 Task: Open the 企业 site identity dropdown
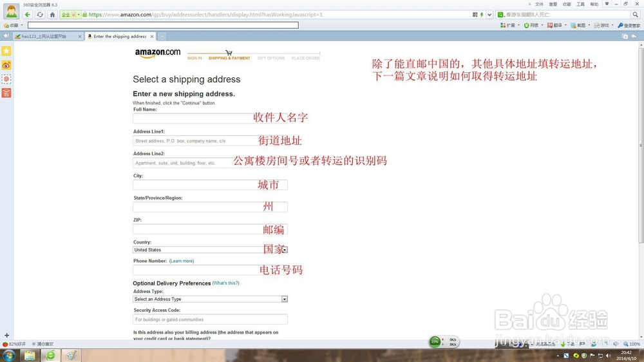click(70, 14)
